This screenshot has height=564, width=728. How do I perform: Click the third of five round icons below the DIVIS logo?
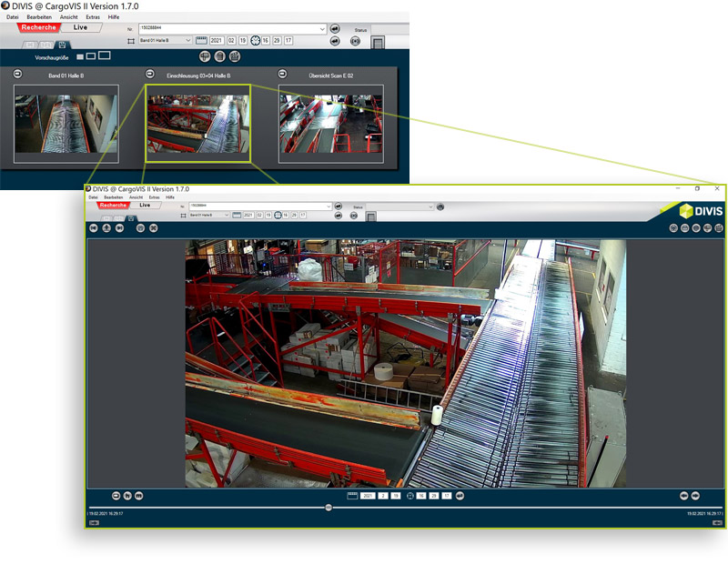(696, 228)
